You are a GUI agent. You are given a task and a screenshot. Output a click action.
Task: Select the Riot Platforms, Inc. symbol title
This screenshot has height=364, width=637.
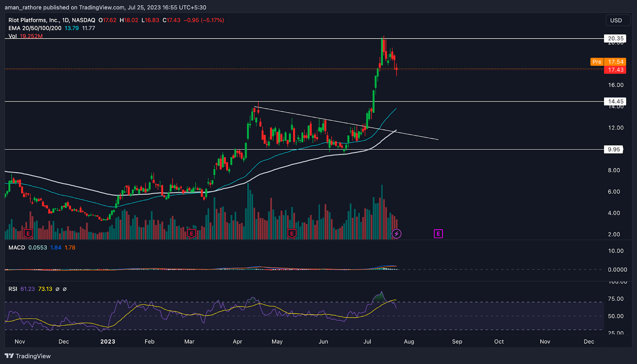[52, 20]
